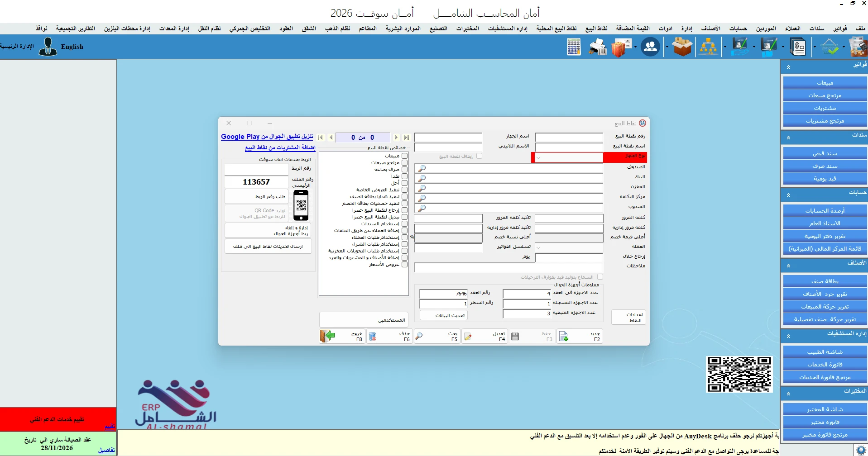868x456 pixels.
Task: Enable the مرتجع مبيعات checkbox
Action: (404, 163)
